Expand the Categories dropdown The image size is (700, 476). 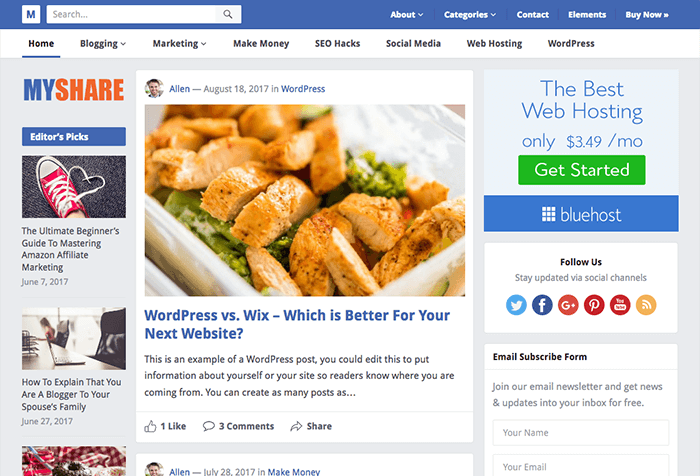(470, 15)
